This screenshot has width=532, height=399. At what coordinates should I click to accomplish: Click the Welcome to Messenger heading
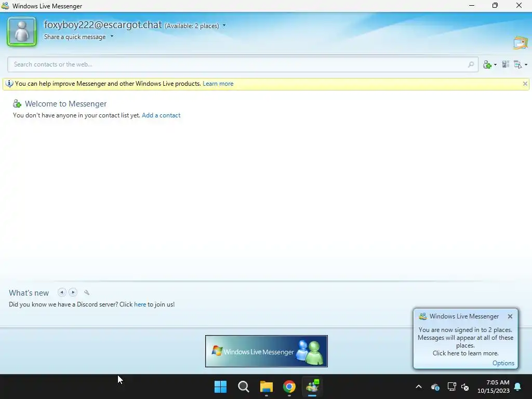pyautogui.click(x=65, y=104)
